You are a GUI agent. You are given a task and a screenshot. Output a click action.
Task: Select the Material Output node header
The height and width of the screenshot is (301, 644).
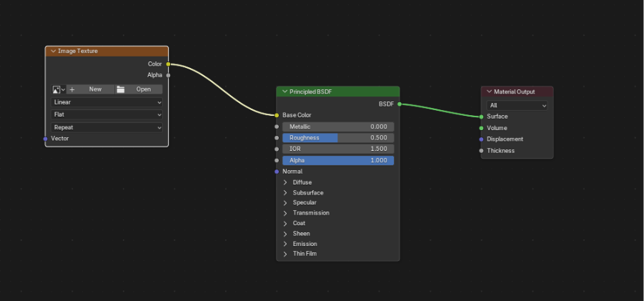click(x=517, y=92)
